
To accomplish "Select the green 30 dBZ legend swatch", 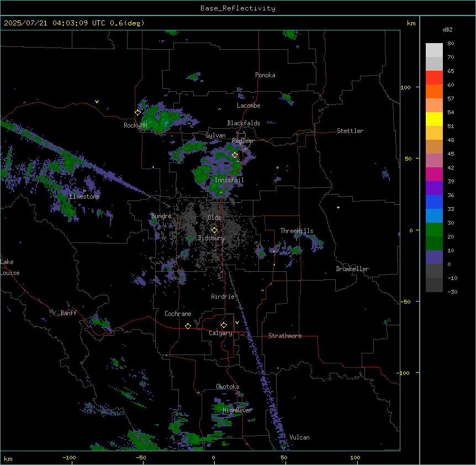I will point(434,230).
